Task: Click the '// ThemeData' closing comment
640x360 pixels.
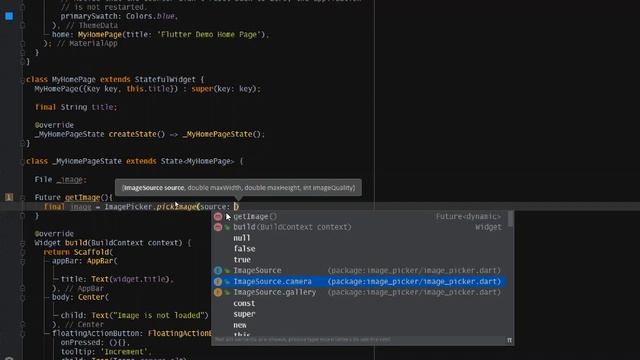Action: tap(91, 25)
